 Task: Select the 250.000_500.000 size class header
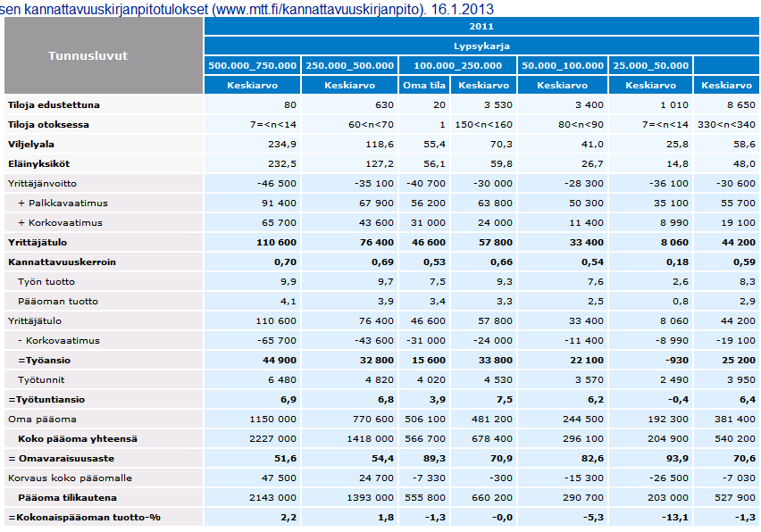pyautogui.click(x=350, y=65)
